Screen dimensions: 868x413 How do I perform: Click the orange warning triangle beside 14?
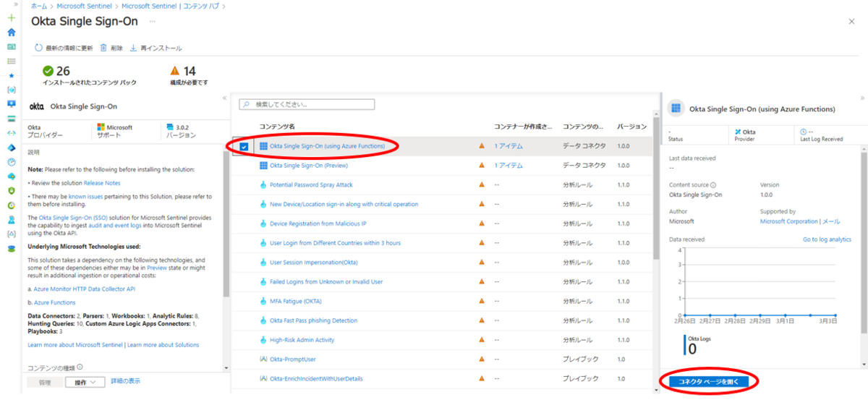click(174, 71)
